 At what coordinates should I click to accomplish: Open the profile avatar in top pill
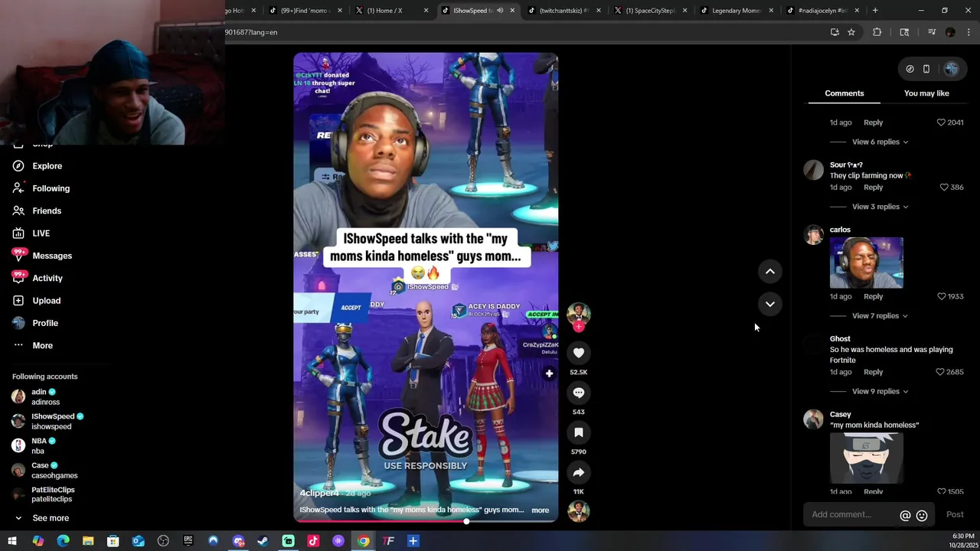pyautogui.click(x=951, y=69)
